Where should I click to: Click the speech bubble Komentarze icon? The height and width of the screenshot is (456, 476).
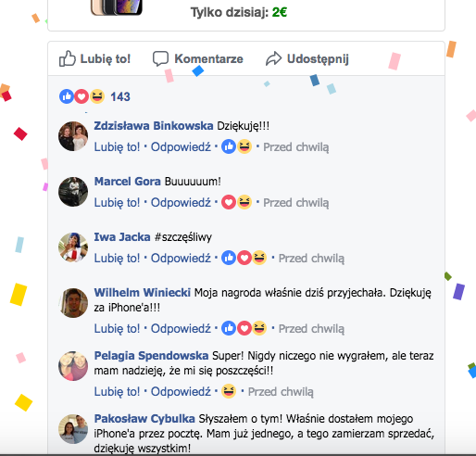click(160, 58)
